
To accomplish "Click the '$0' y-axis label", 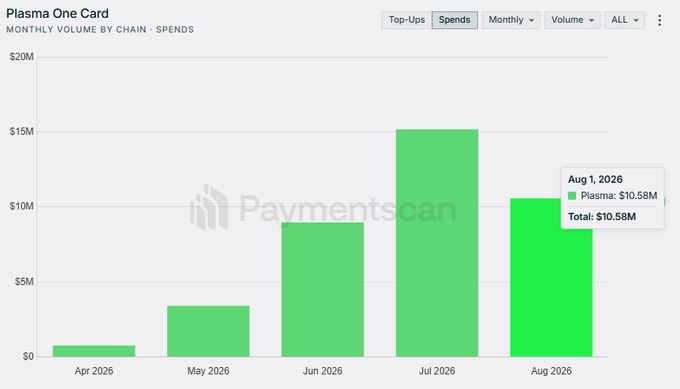I will pyautogui.click(x=28, y=356).
